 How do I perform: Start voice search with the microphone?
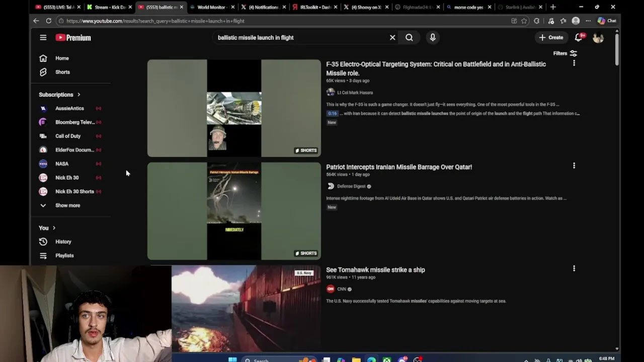pyautogui.click(x=433, y=38)
